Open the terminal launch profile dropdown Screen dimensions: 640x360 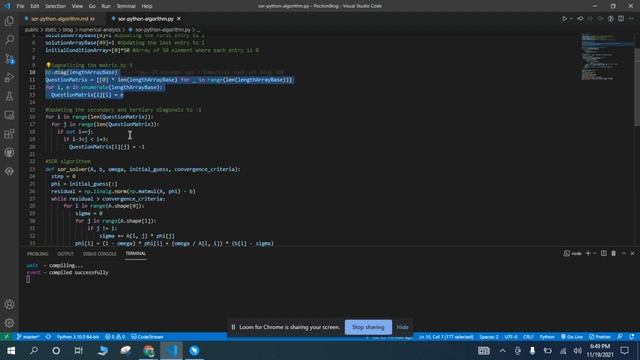pyautogui.click(x=594, y=253)
